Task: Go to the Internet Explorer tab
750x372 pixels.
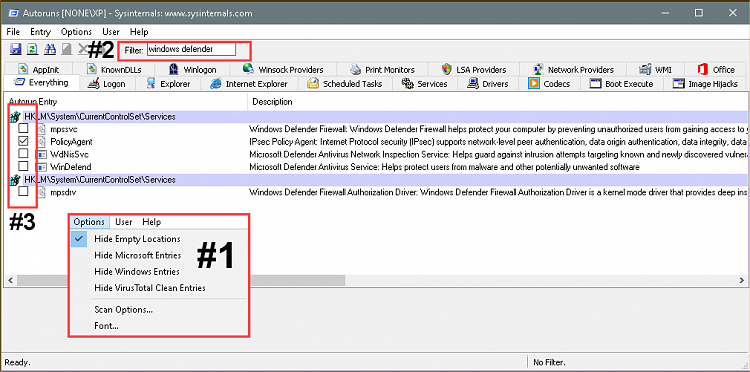Action: pyautogui.click(x=250, y=84)
